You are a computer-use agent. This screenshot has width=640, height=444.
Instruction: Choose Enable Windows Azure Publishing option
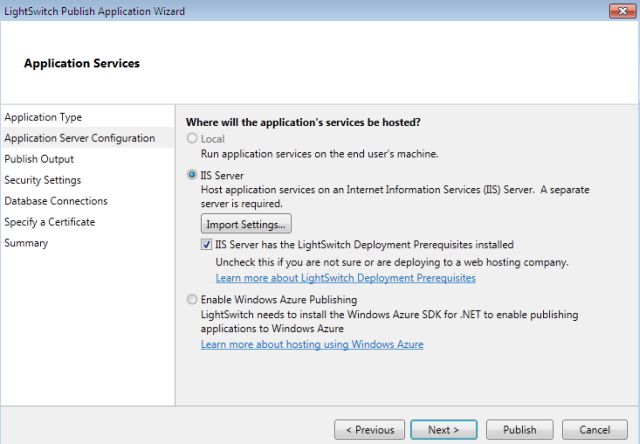(192, 300)
